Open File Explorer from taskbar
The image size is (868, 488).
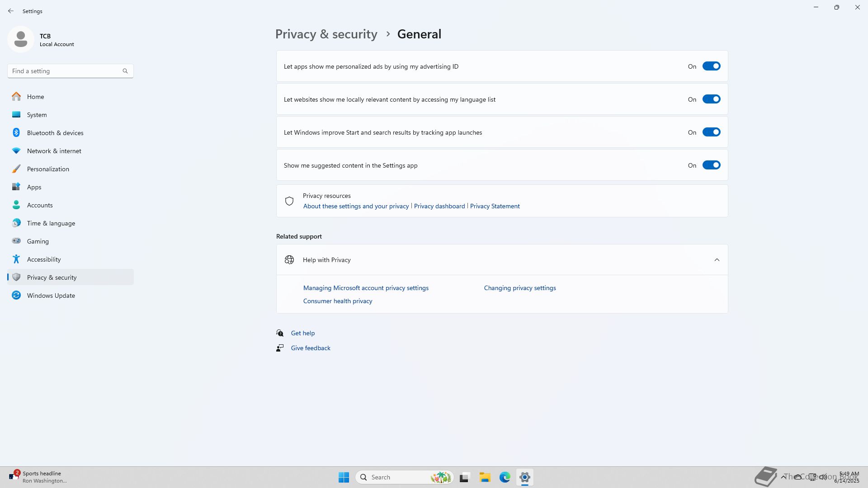(x=485, y=477)
